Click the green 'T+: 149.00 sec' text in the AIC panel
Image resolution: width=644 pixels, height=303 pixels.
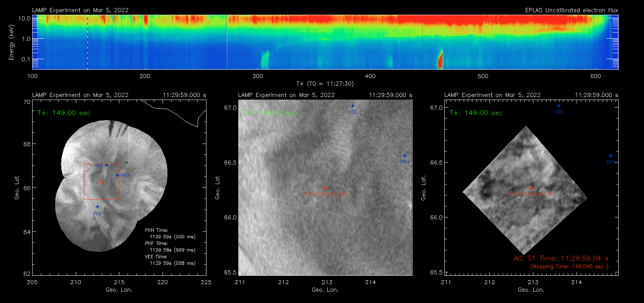coord(476,113)
